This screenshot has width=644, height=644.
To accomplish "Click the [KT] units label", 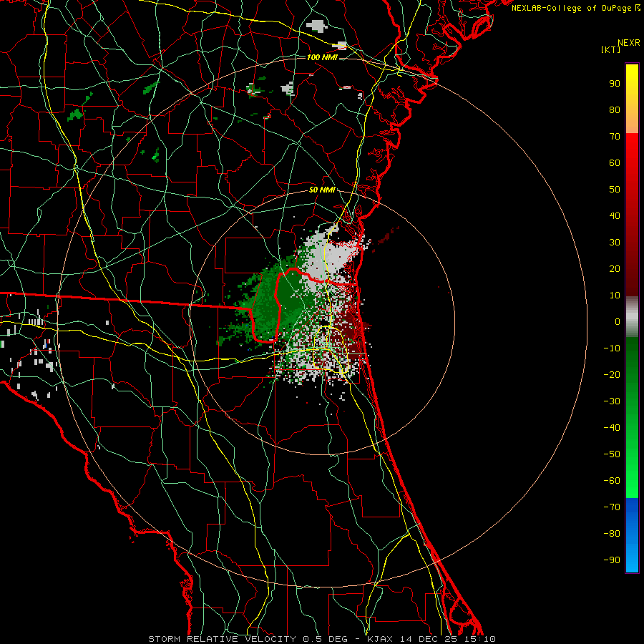I will 611,49.
